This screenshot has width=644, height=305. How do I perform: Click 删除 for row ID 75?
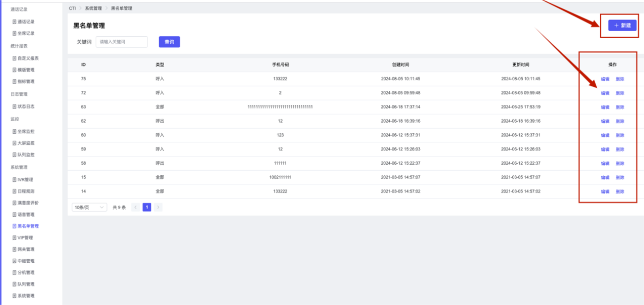pyautogui.click(x=620, y=79)
